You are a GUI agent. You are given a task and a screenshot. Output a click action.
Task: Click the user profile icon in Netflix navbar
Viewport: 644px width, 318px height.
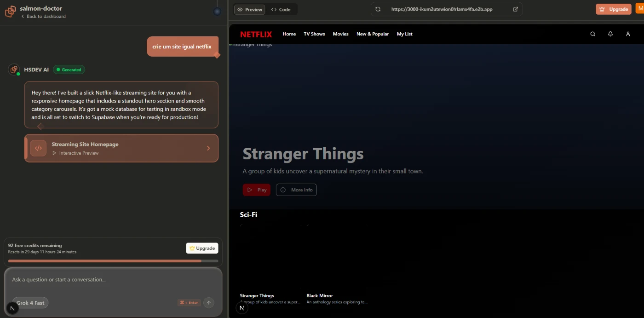point(628,34)
